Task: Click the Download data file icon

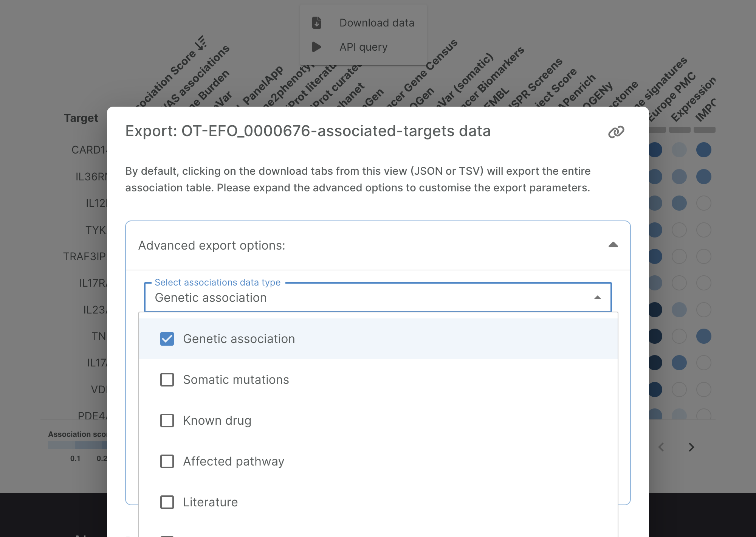Action: coord(317,23)
